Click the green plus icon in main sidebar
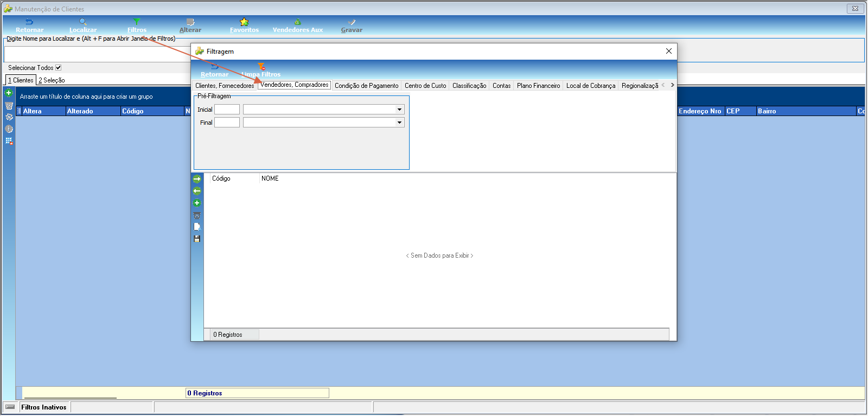The height and width of the screenshot is (416, 868). (9, 93)
